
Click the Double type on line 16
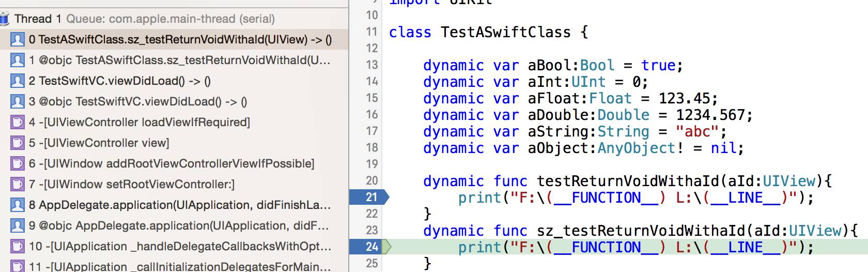[624, 115]
